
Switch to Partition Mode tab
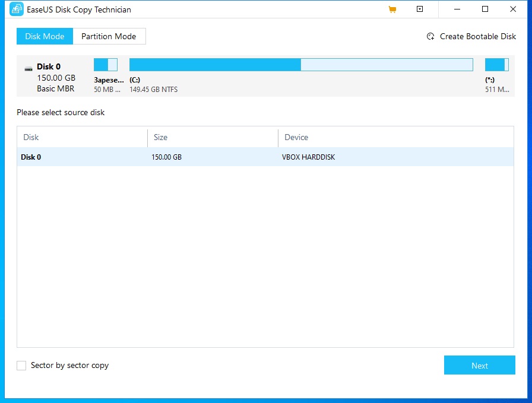[109, 36]
